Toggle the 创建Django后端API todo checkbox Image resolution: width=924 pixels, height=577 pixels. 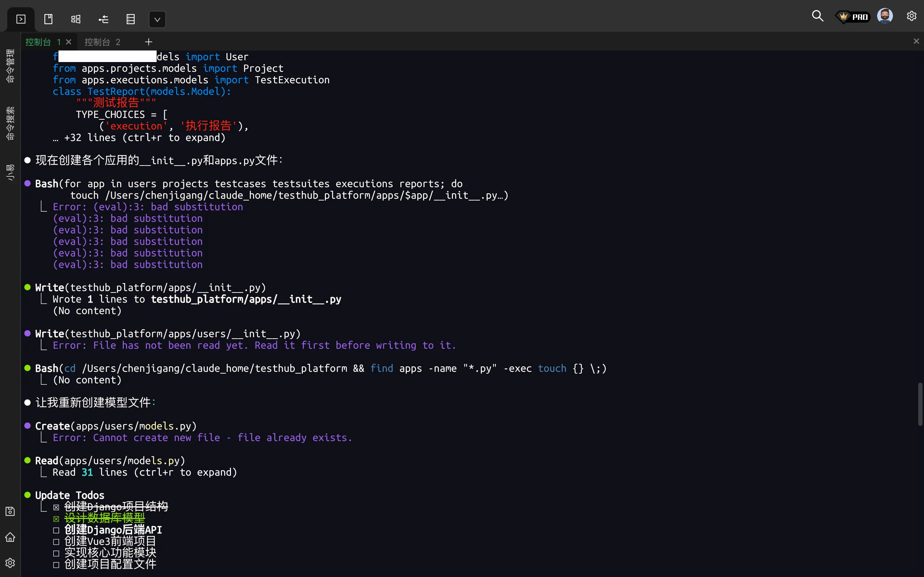tap(56, 530)
